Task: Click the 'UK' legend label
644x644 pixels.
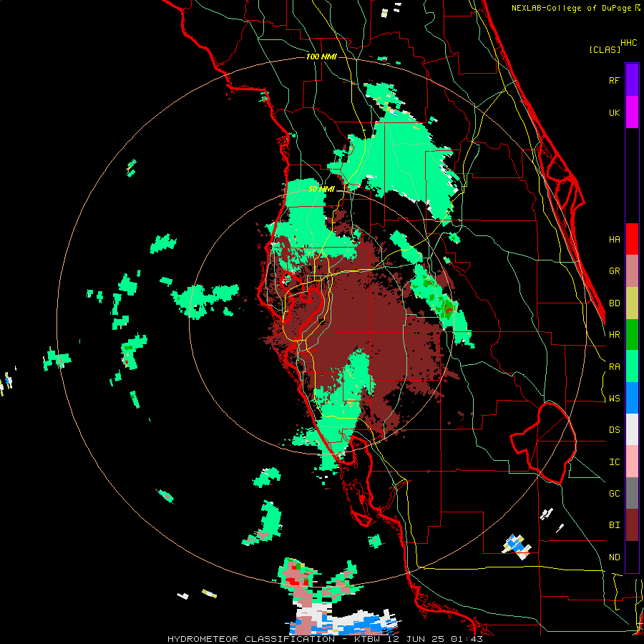Action: (x=614, y=112)
